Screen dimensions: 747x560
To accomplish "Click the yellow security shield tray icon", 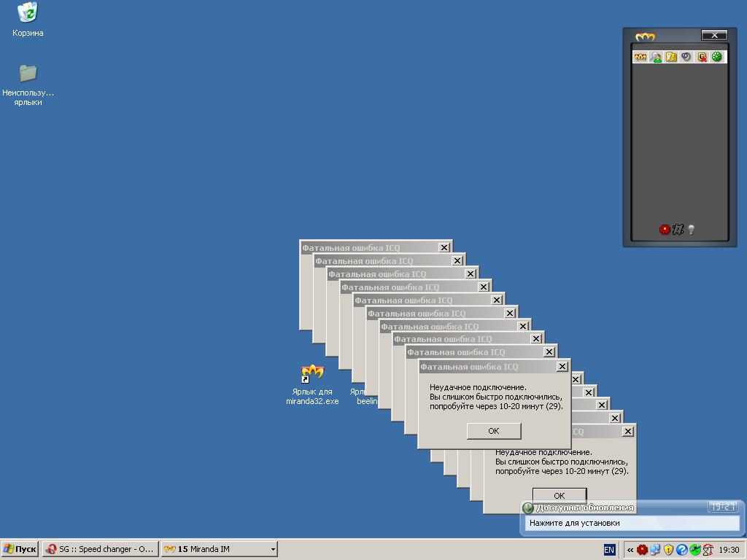I will pyautogui.click(x=668, y=550).
